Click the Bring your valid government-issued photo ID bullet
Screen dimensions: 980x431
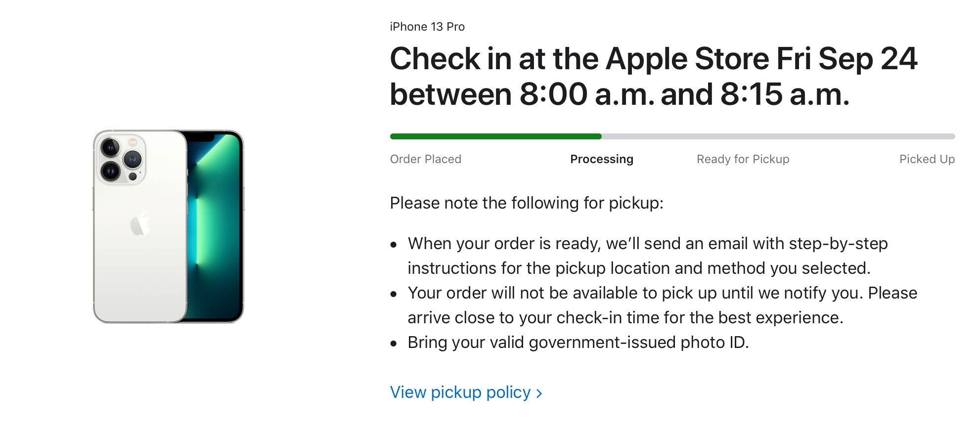point(578,343)
